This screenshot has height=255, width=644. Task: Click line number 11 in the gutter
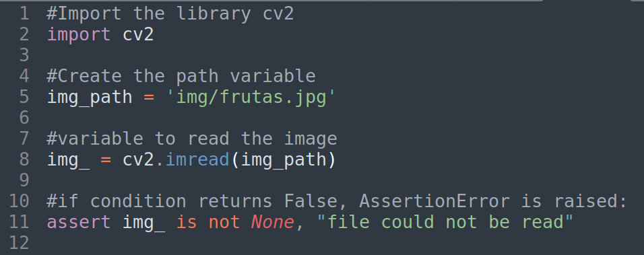(19, 222)
